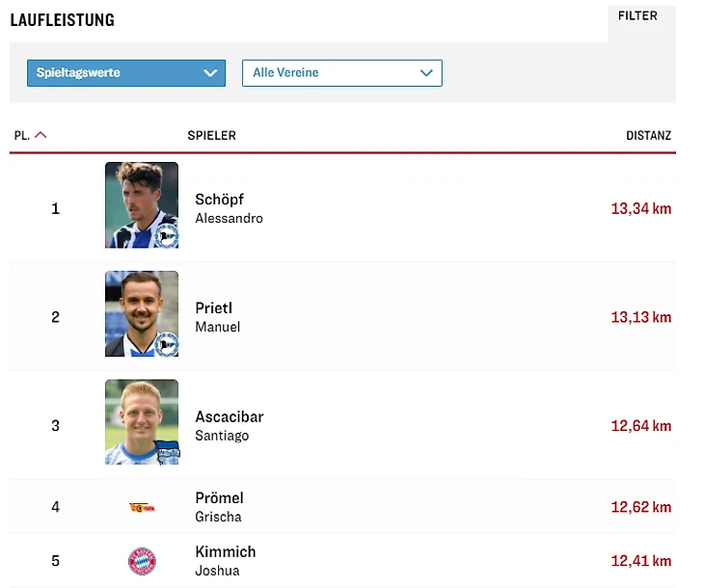Sort by the DISTANZ column header
Screen dimensions: 704x588
coord(648,136)
